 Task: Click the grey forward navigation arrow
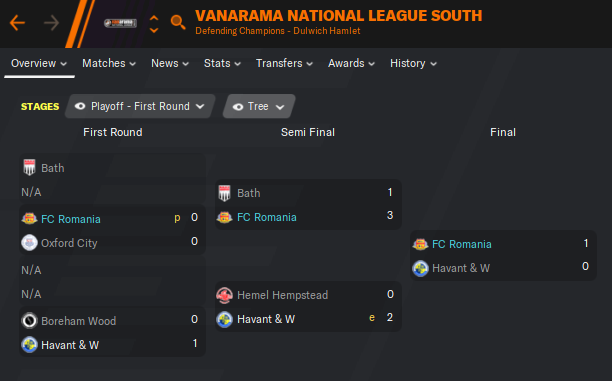click(x=52, y=23)
